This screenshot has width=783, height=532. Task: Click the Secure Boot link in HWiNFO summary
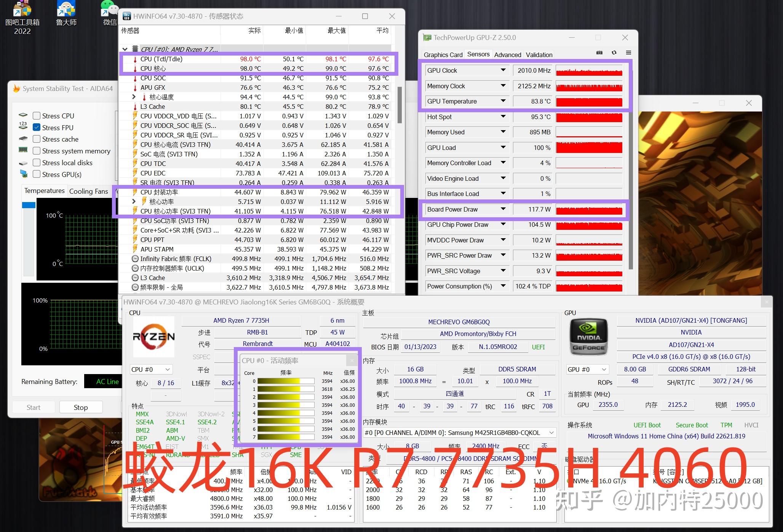pyautogui.click(x=692, y=425)
